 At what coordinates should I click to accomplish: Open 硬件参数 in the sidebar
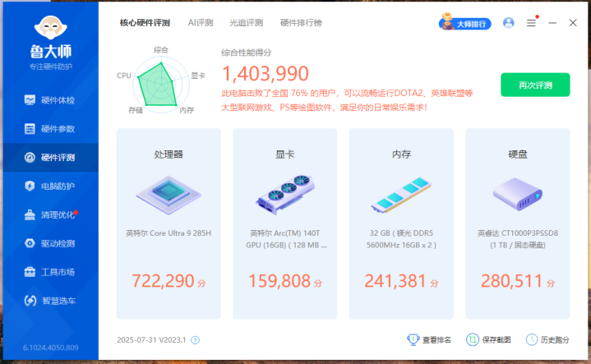pos(50,129)
